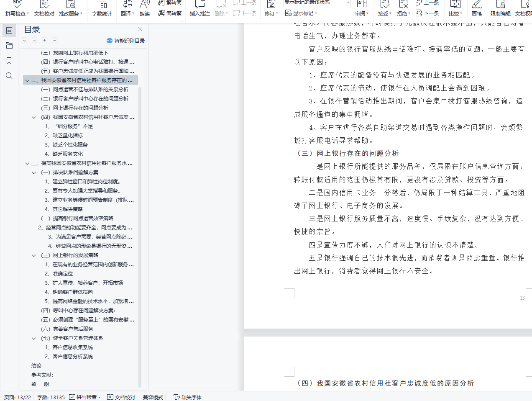Select outline item 4、其它解决策略
Image resolution: width=532 pixels, height=401 pixels.
pos(64,209)
